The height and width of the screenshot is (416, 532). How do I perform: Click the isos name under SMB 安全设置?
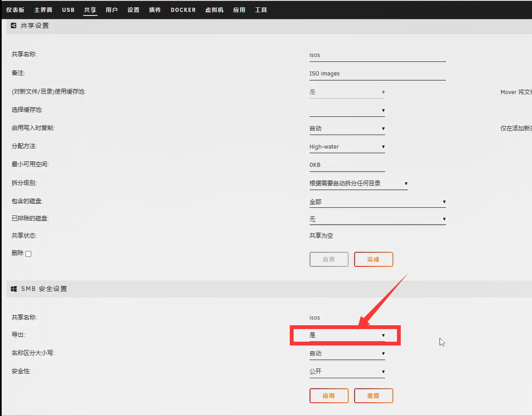[x=314, y=318]
